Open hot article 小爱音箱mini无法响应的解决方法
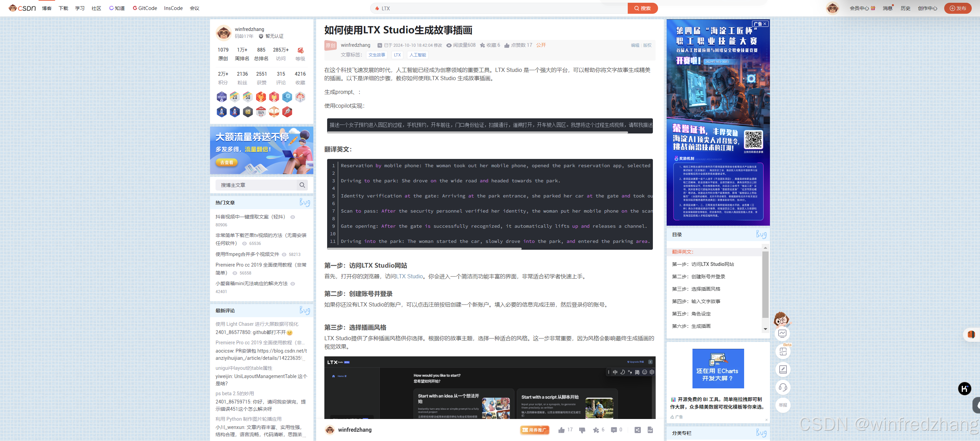Viewport: 980px width, 441px height. 251,283
